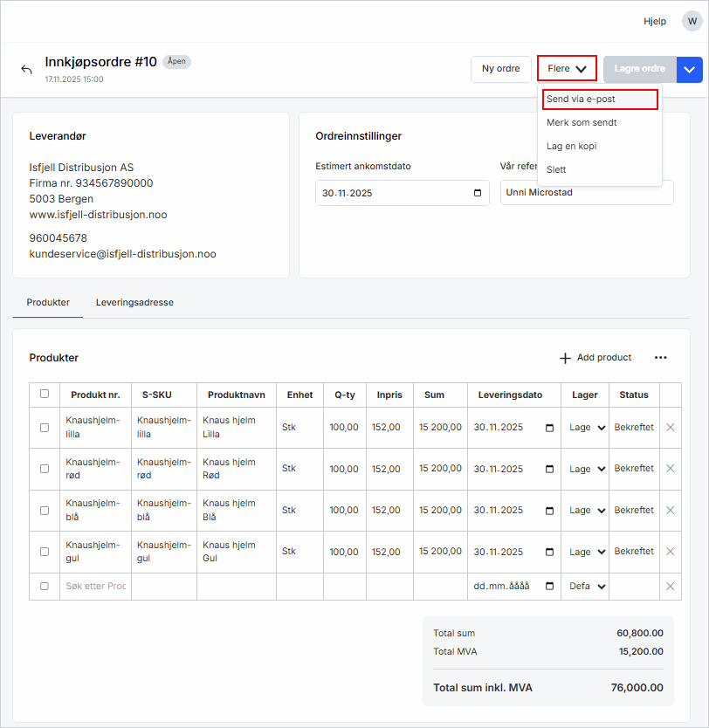This screenshot has width=709, height=728.
Task: Delete the Knaus hjelm Lilla row
Action: [x=670, y=428]
